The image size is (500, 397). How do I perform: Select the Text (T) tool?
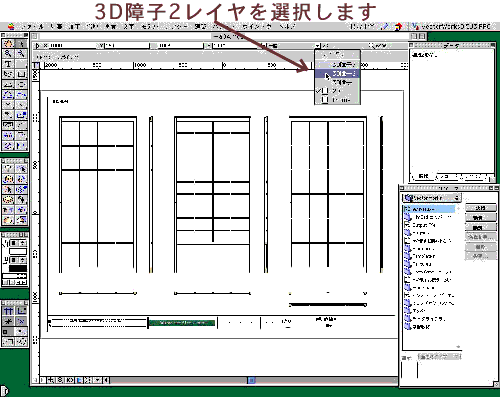click(8, 64)
